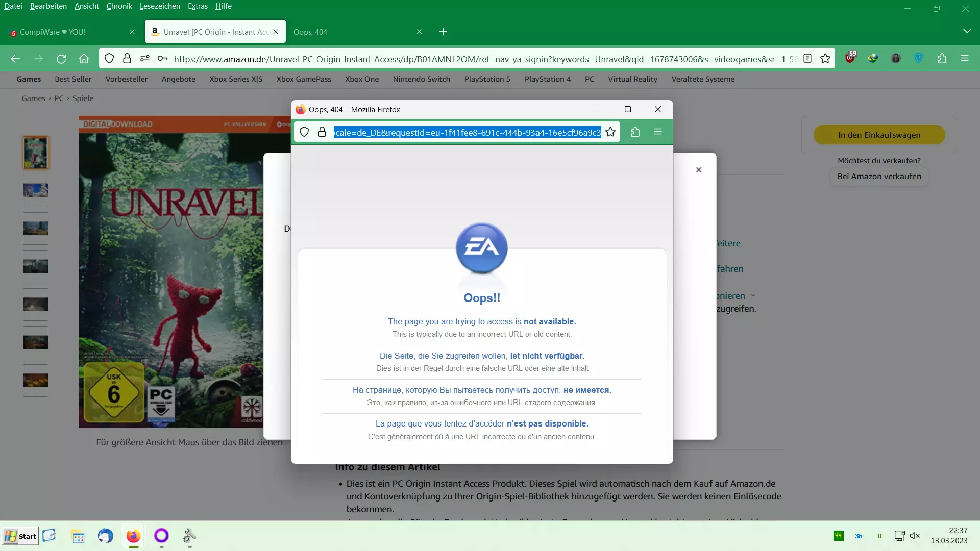This screenshot has width=980, height=551.
Task: Select the first Unravel cover thumbnail
Action: click(36, 153)
